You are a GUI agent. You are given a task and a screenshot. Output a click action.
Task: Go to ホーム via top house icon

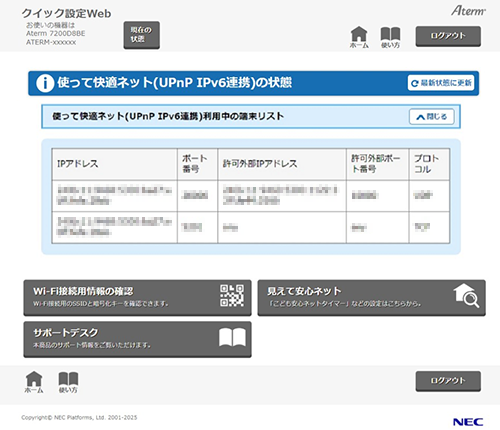359,37
